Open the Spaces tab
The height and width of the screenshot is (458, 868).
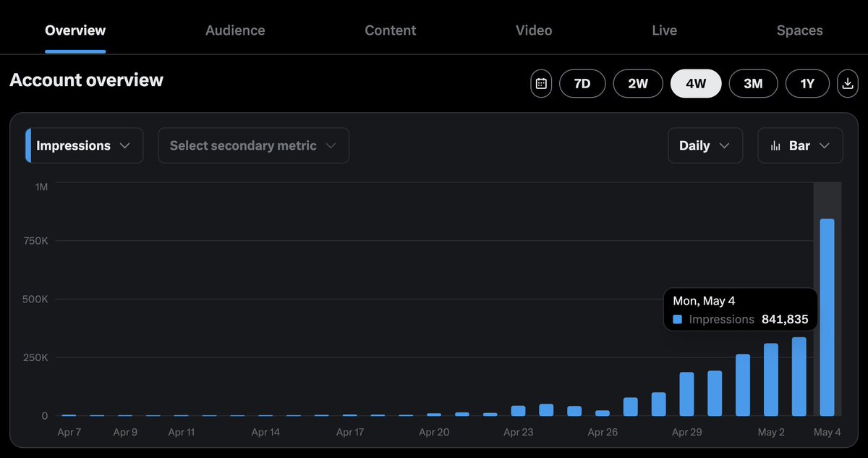coord(799,30)
